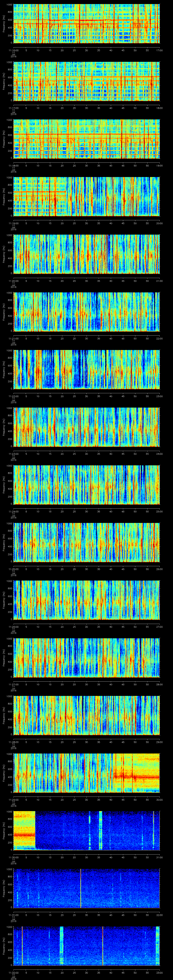Screen dimensions: 173x980
Task: Select the '11:25:00' start time label
Action: point(14,569)
